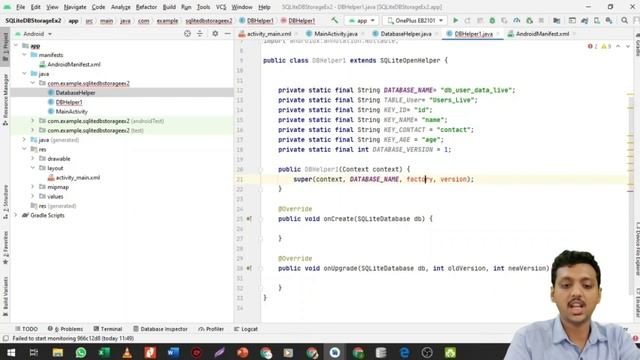
Task: Expand the mipmap folder
Action: [x=33, y=187]
